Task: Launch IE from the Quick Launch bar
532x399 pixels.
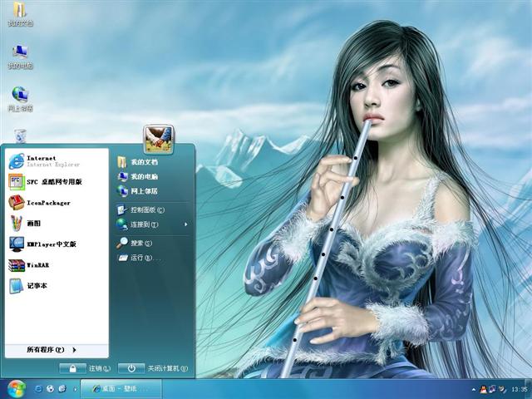Action: tap(38, 389)
